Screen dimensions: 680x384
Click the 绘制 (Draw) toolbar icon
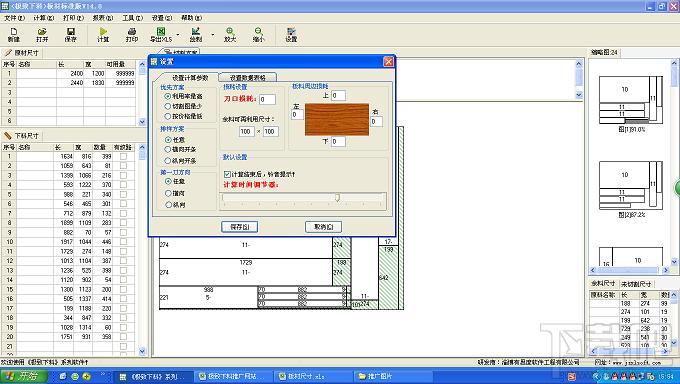[x=196, y=34]
